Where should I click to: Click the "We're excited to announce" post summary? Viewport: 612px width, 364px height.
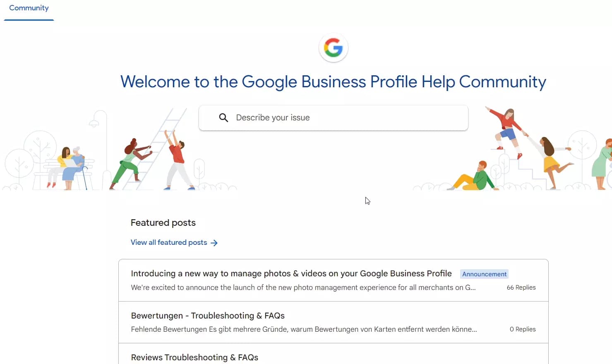(303, 287)
